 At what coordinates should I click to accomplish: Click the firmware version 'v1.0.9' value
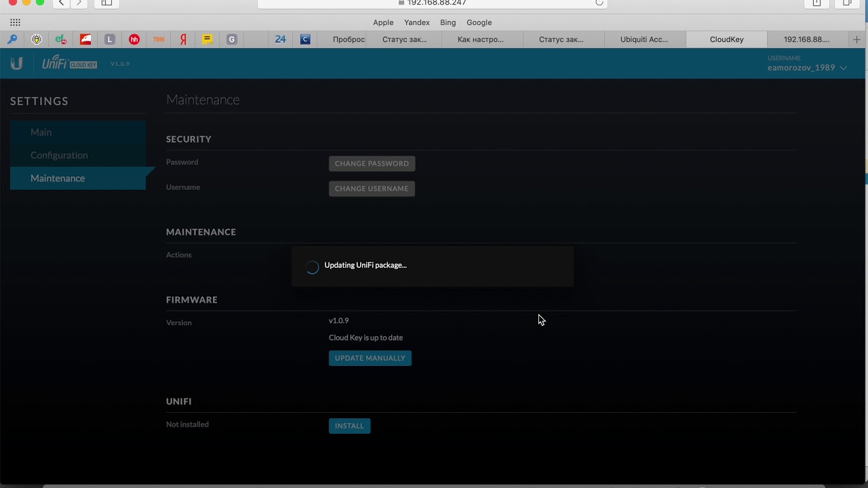pos(338,321)
